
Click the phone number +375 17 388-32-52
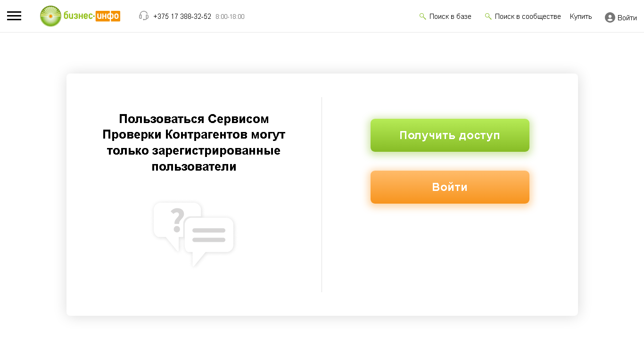[182, 16]
